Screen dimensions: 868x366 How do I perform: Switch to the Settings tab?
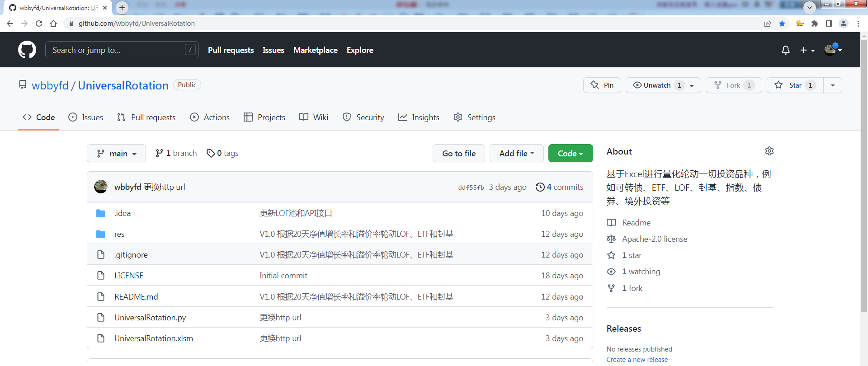tap(475, 117)
